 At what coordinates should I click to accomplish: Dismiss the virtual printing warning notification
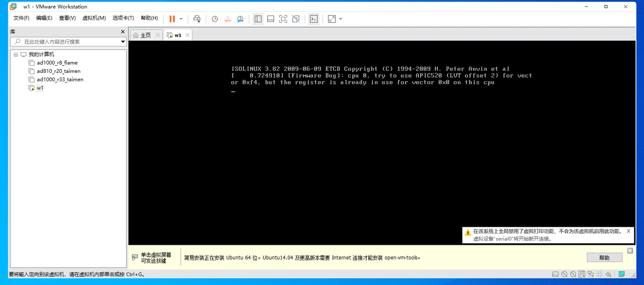pyautogui.click(x=628, y=231)
